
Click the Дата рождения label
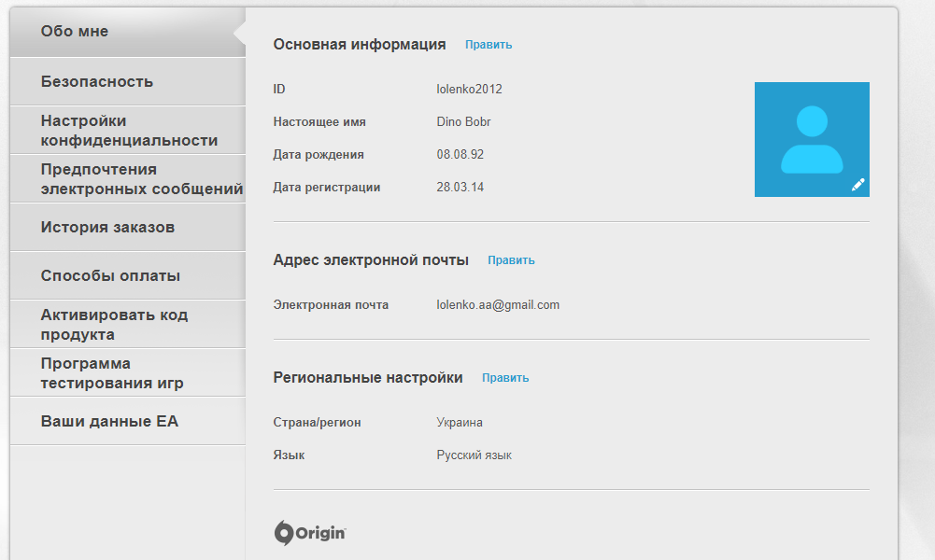coord(319,155)
